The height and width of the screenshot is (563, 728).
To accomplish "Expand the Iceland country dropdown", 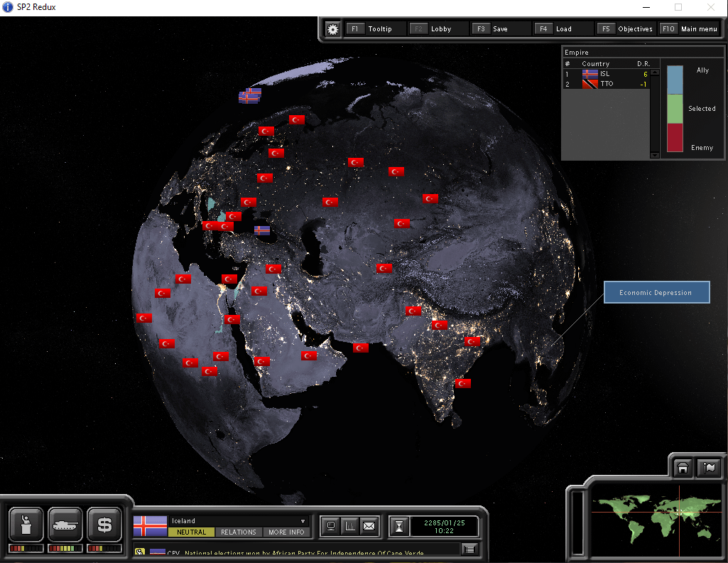I will pyautogui.click(x=304, y=521).
